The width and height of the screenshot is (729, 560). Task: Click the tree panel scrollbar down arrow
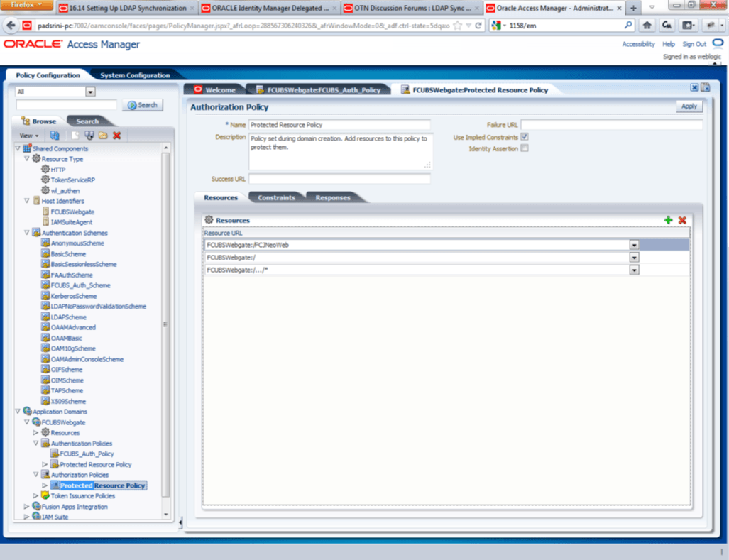click(166, 515)
